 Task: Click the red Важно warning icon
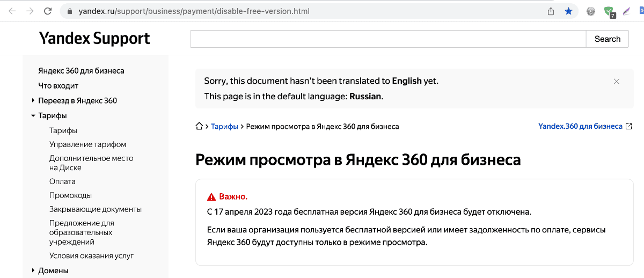[211, 196]
